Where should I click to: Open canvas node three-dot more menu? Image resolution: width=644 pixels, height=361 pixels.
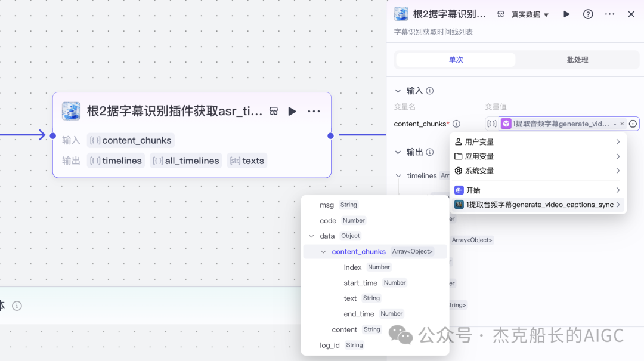314,112
